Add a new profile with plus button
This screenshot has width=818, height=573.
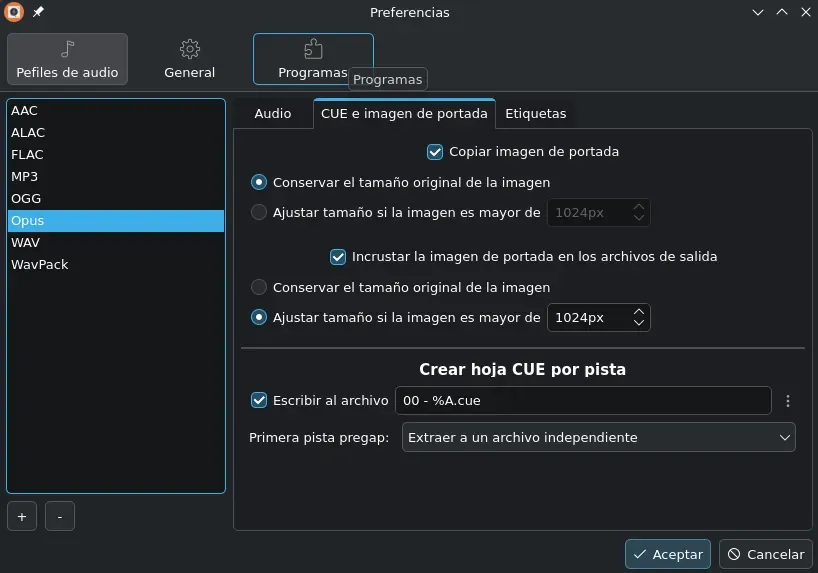pyautogui.click(x=22, y=516)
